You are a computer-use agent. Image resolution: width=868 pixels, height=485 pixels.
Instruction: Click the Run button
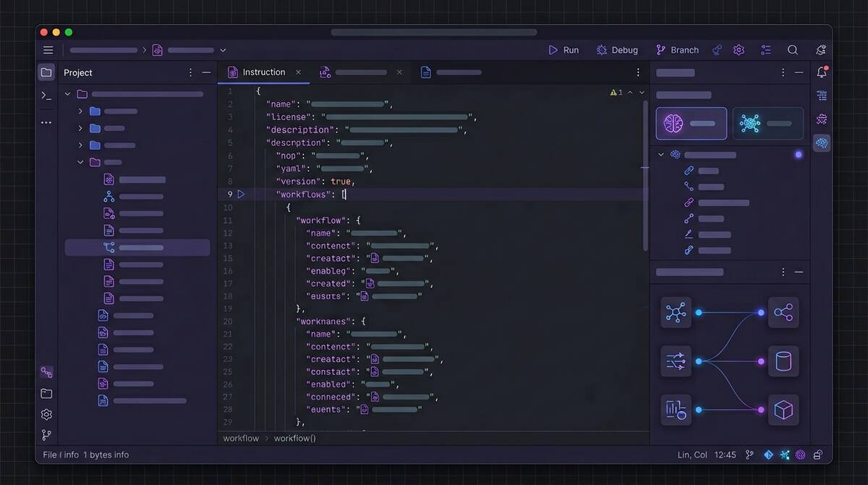pyautogui.click(x=563, y=49)
